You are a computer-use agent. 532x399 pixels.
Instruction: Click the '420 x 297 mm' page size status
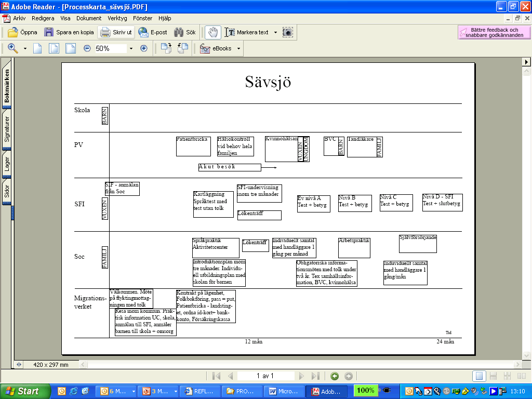coord(51,365)
